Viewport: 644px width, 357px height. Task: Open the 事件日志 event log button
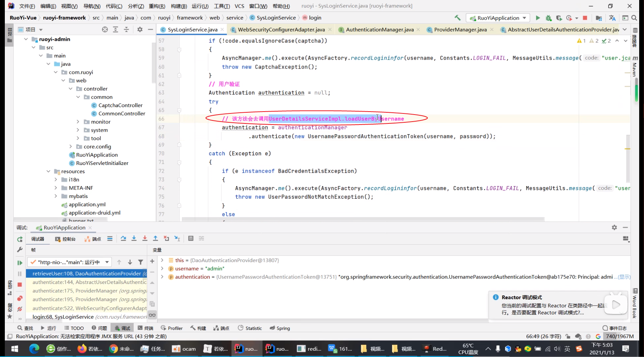click(614, 328)
